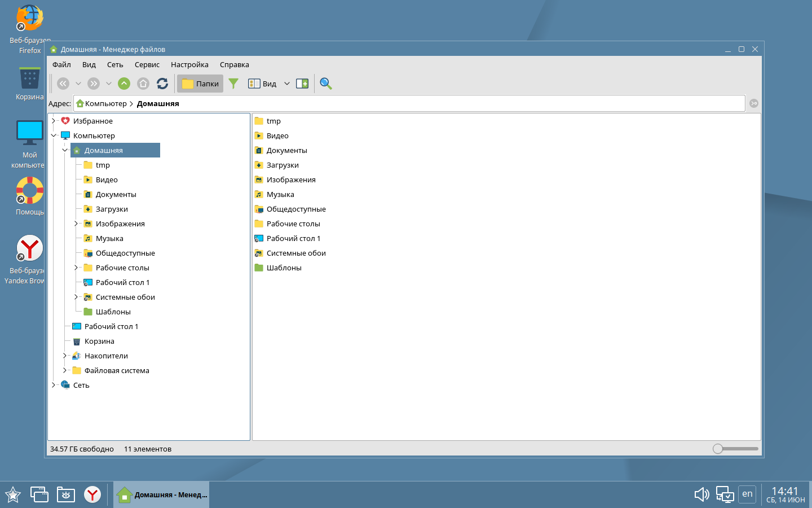Image resolution: width=812 pixels, height=508 pixels.
Task: Select Накопители drives icon in the tree
Action: (77, 356)
